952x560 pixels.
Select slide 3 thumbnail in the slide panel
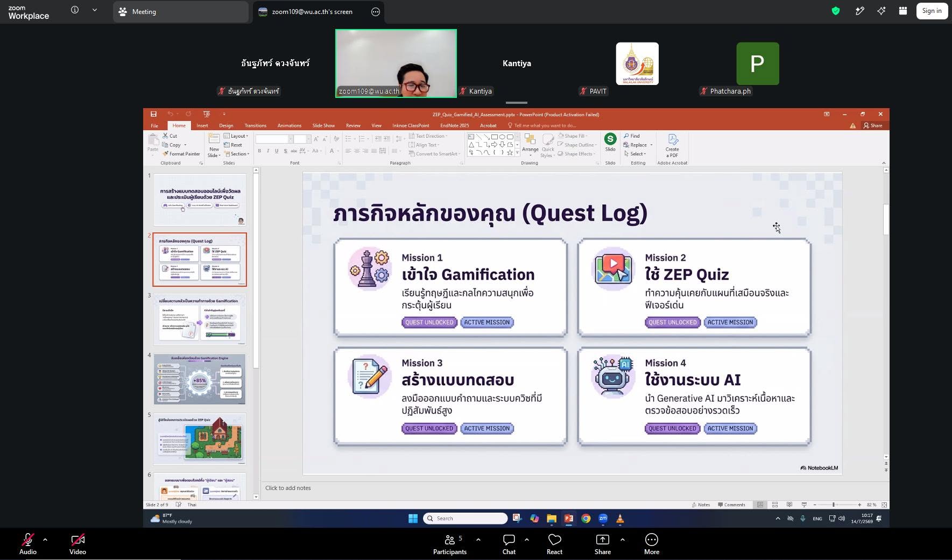point(200,320)
